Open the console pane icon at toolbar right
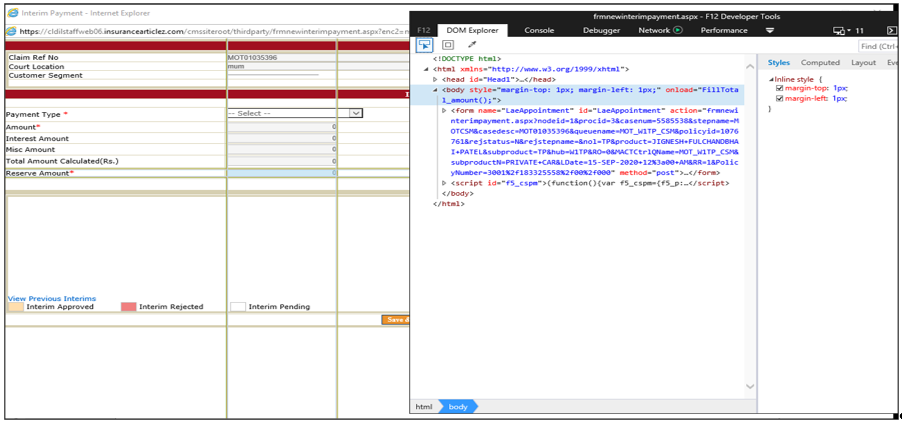This screenshot has width=902, height=423. click(891, 31)
